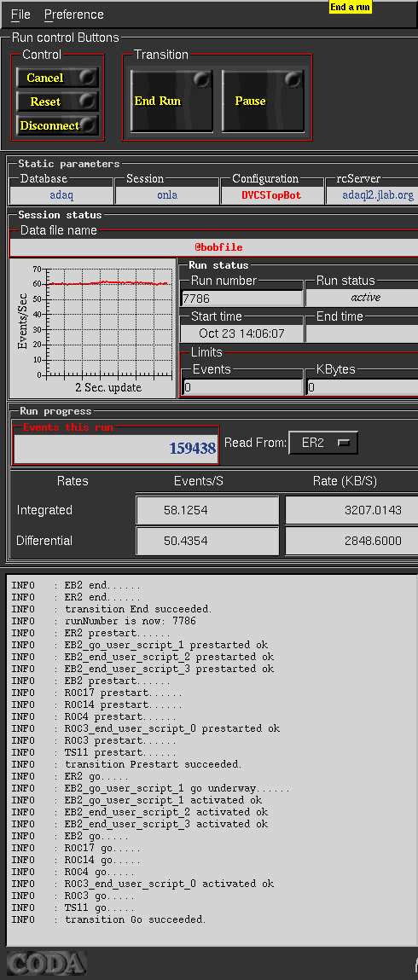418x980 pixels.
Task: Click the CODA logo at the bottom
Action: click(45, 962)
